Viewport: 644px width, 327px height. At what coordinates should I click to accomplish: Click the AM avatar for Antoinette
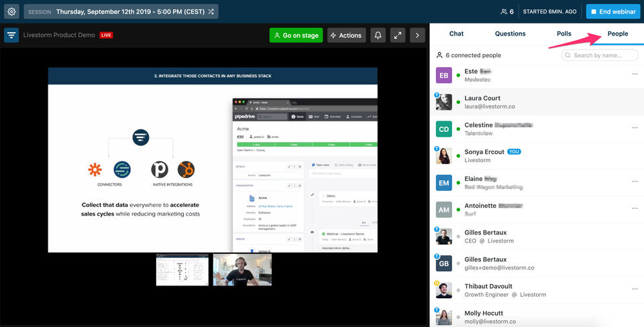click(444, 210)
